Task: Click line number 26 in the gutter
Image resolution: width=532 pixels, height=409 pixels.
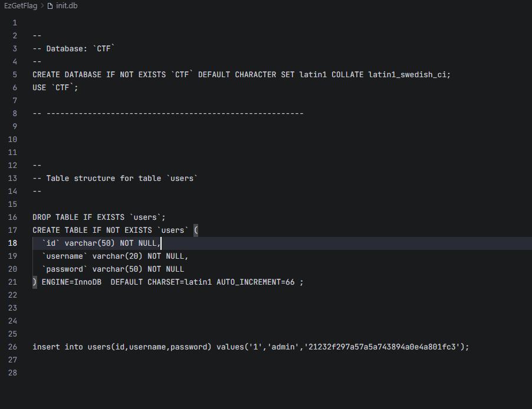Action: [13, 347]
